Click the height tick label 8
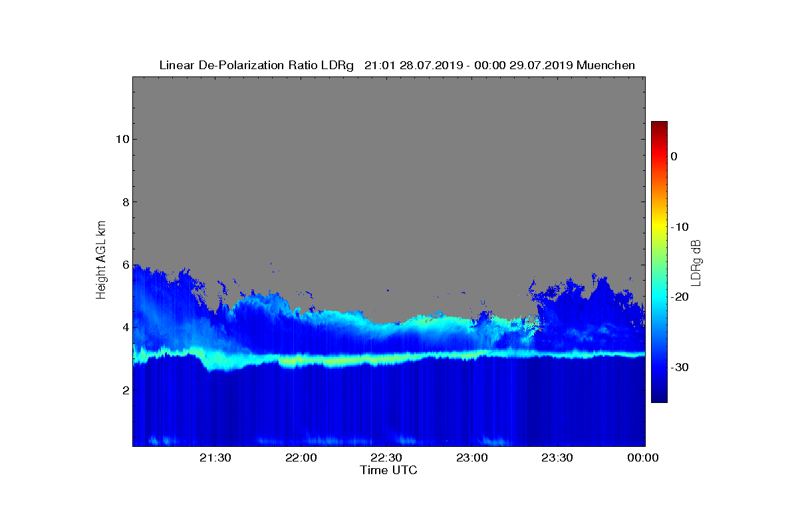 (x=124, y=202)
